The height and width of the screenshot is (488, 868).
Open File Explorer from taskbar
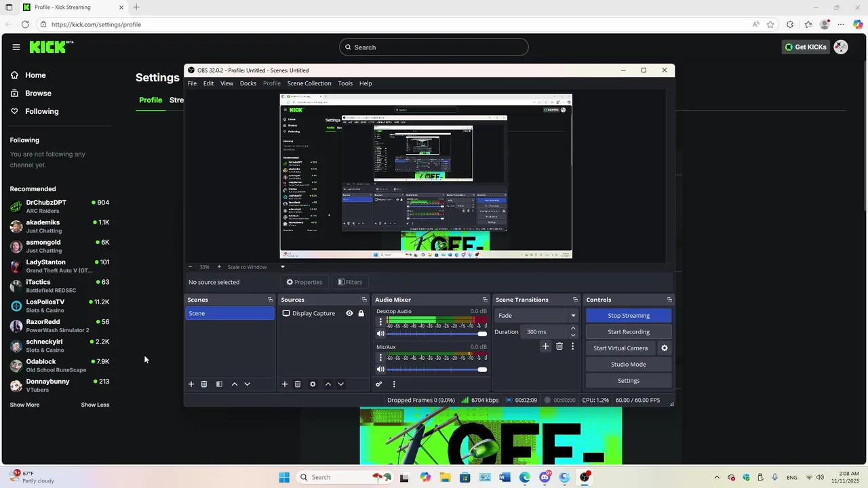(x=445, y=477)
